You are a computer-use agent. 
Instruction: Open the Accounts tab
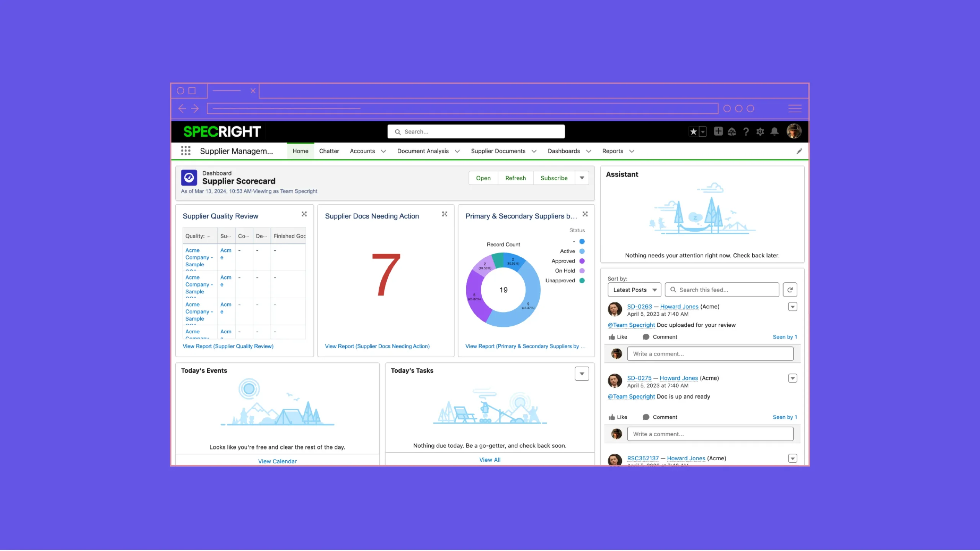363,151
